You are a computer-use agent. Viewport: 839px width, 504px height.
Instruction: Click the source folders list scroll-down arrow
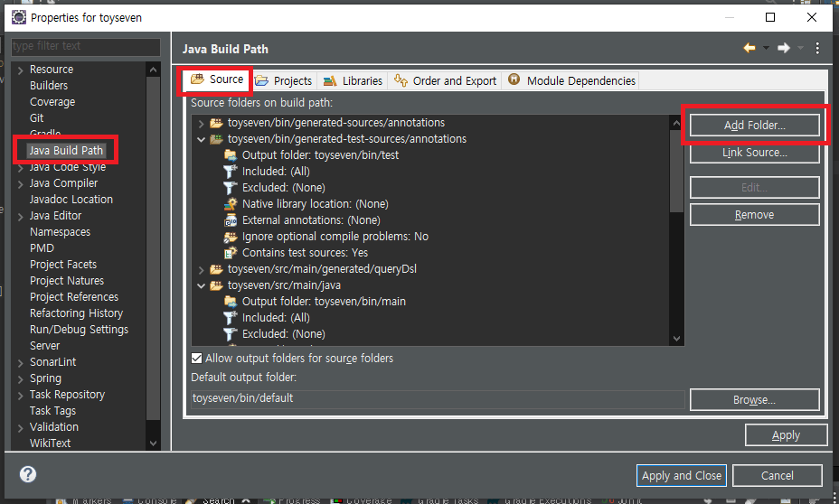[x=677, y=339]
